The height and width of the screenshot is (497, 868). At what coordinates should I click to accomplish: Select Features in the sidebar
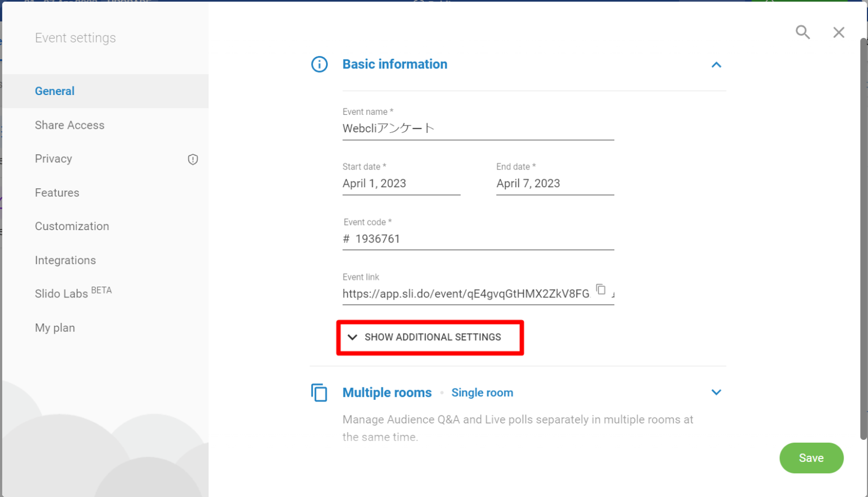pyautogui.click(x=57, y=193)
